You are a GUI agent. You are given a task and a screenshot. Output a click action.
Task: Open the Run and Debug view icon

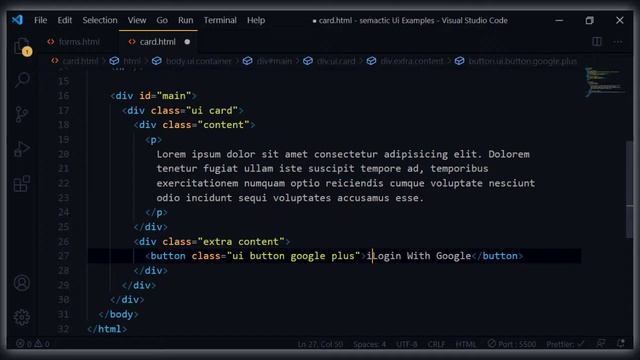click(22, 149)
